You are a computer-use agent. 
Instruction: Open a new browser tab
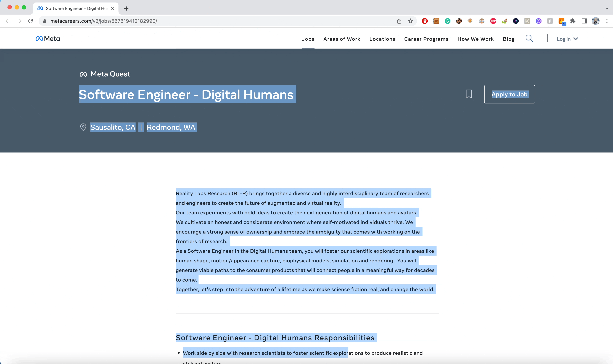pyautogui.click(x=126, y=9)
